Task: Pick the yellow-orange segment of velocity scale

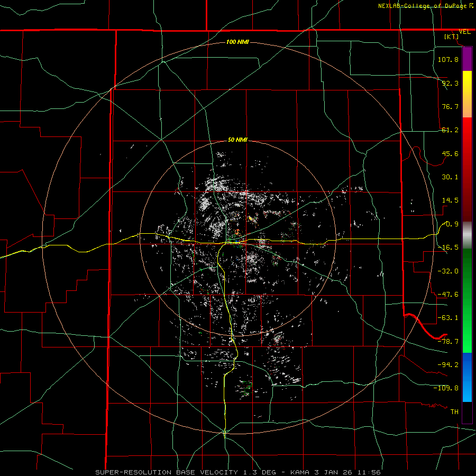Action: click(467, 94)
